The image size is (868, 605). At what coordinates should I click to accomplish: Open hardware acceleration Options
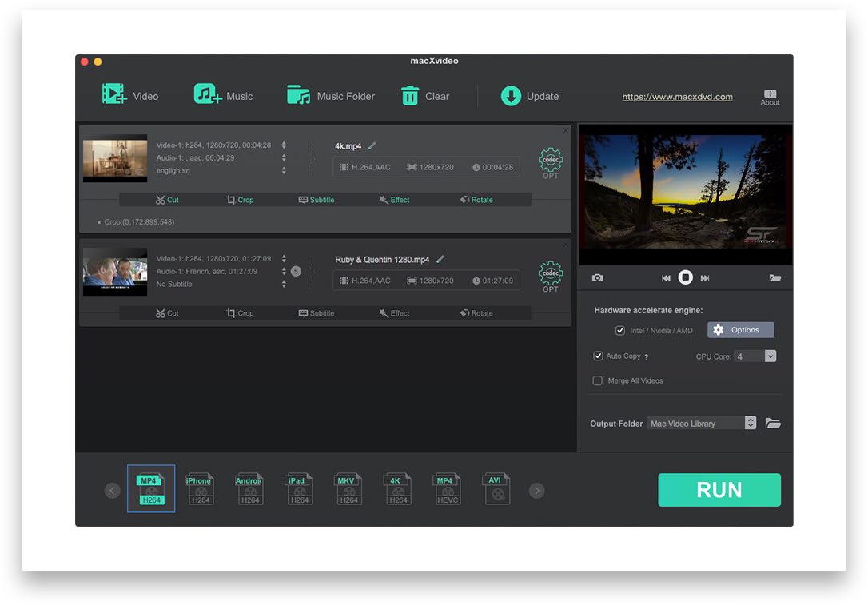pos(740,330)
